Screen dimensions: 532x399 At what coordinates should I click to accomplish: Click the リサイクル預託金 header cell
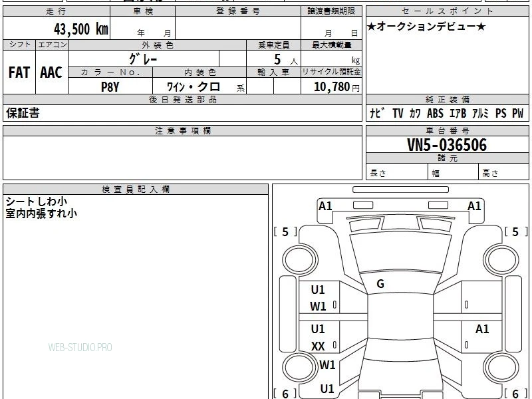(x=331, y=72)
